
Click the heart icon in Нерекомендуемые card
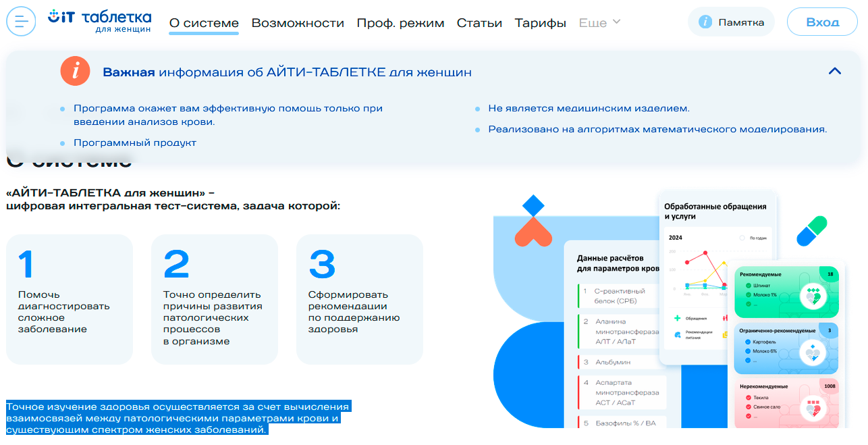pyautogui.click(x=814, y=409)
